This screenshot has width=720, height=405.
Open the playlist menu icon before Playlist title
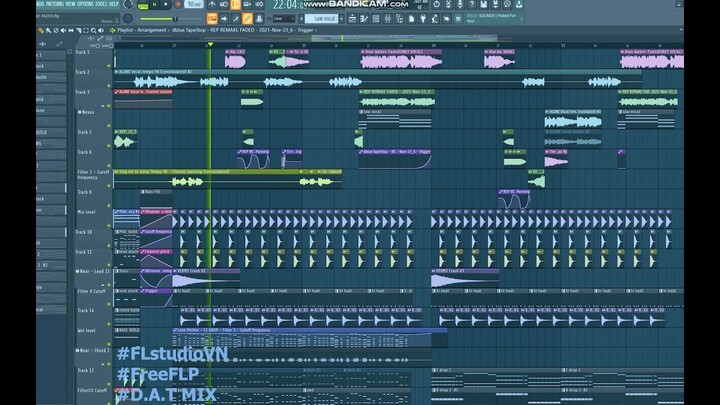(112, 30)
